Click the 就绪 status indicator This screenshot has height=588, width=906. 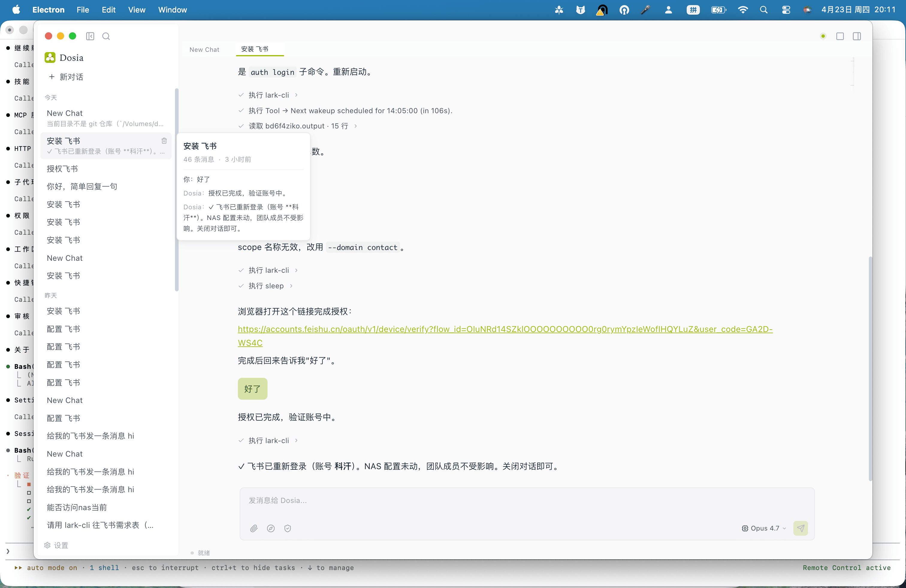click(200, 553)
